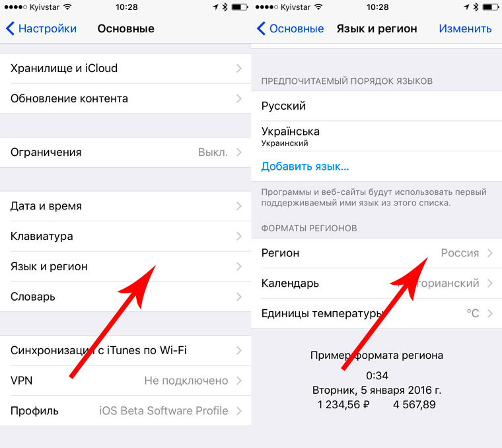
Task: Tap Bluetooth icon in right status bar
Action: (x=476, y=7)
